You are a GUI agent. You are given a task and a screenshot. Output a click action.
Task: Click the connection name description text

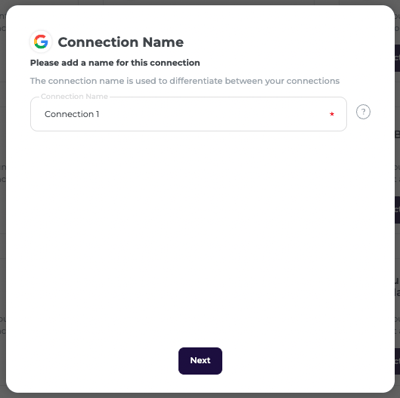click(x=185, y=81)
